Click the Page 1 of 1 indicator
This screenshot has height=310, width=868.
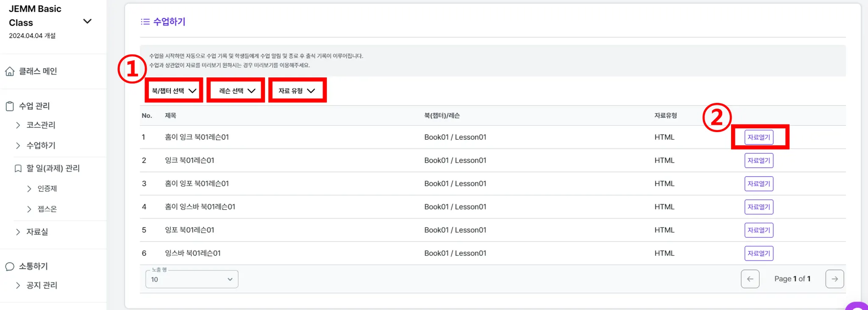(x=793, y=279)
